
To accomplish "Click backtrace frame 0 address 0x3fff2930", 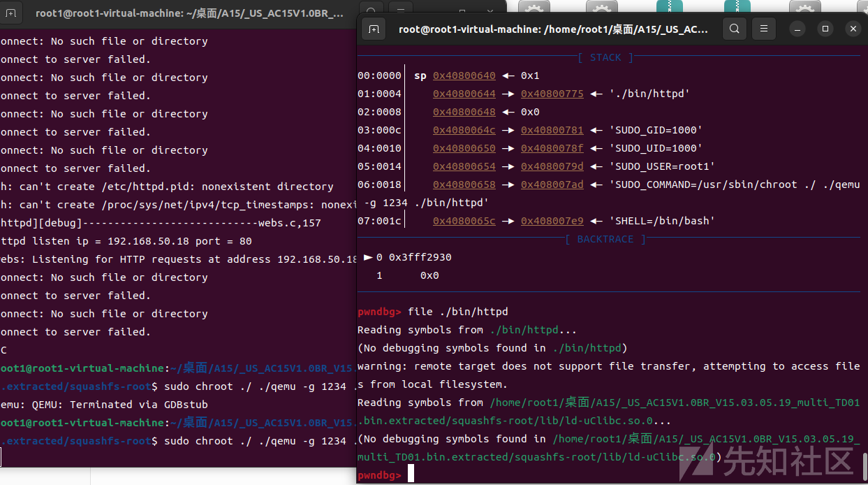I will point(420,257).
